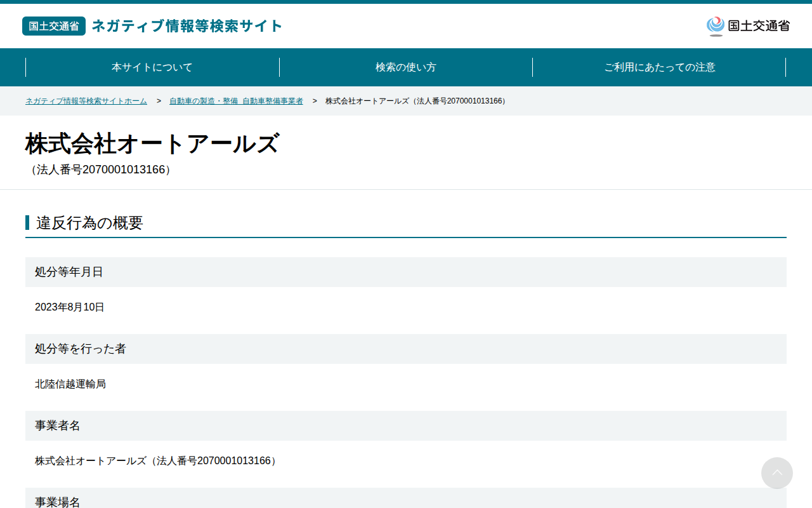Click the 北陸信越運輸局 value
The image size is (812, 508).
[x=70, y=384]
